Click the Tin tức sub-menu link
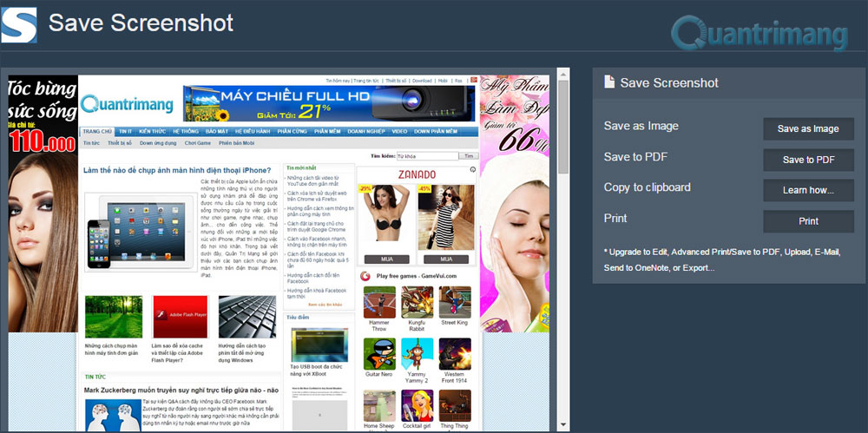This screenshot has width=868, height=433. tap(90, 143)
